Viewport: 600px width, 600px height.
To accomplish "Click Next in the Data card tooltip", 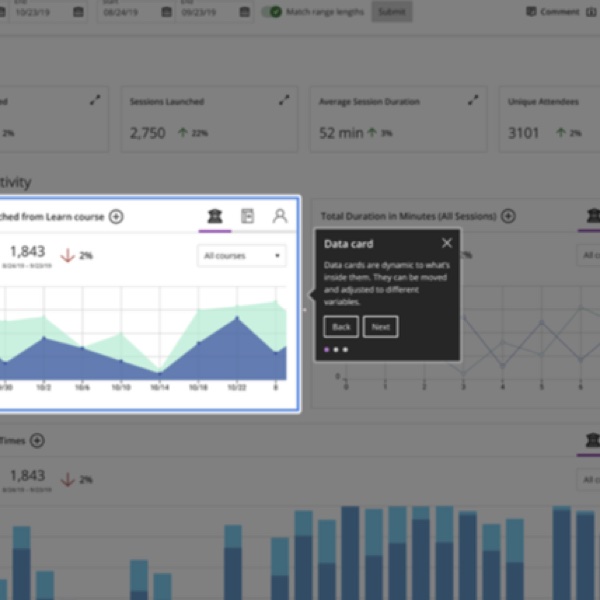I will 380,327.
